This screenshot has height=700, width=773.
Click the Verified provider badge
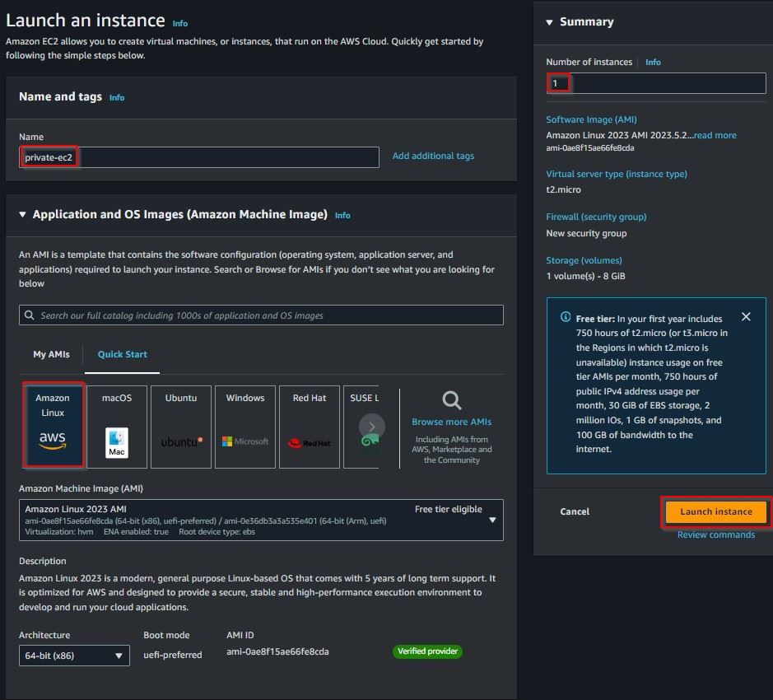427,651
